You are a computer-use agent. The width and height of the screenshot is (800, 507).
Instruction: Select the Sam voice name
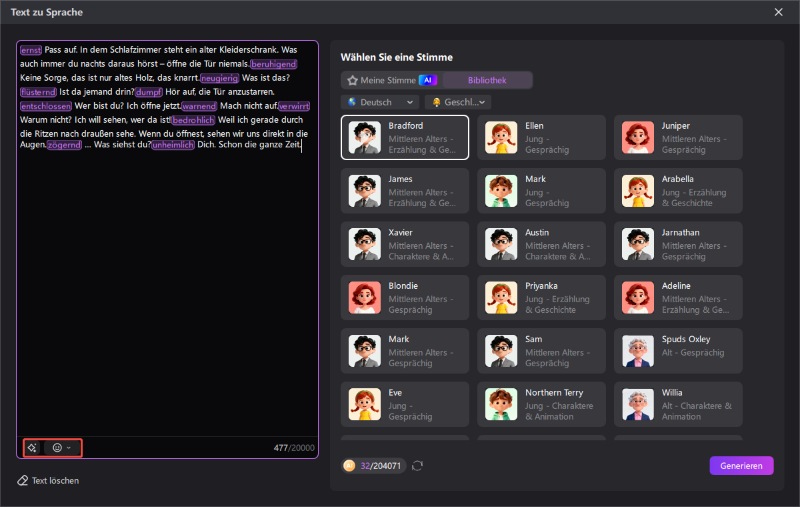pyautogui.click(x=534, y=339)
